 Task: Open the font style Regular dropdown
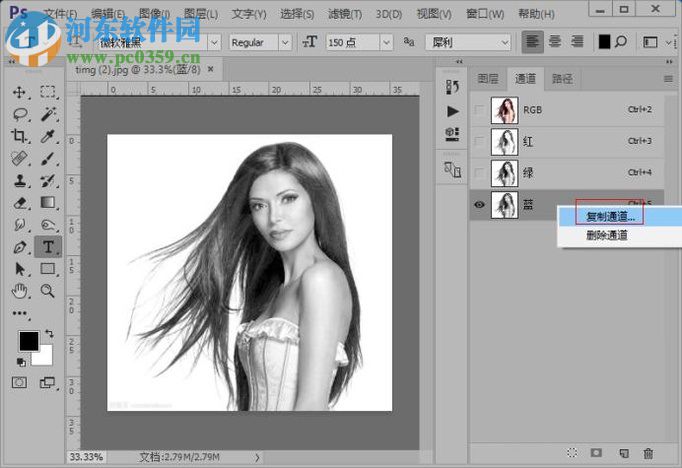pos(285,43)
